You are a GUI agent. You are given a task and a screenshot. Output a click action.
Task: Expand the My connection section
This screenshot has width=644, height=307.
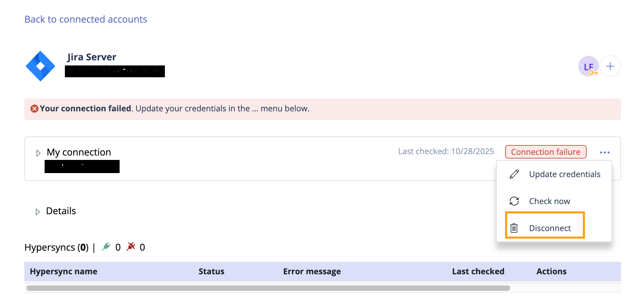click(38, 153)
